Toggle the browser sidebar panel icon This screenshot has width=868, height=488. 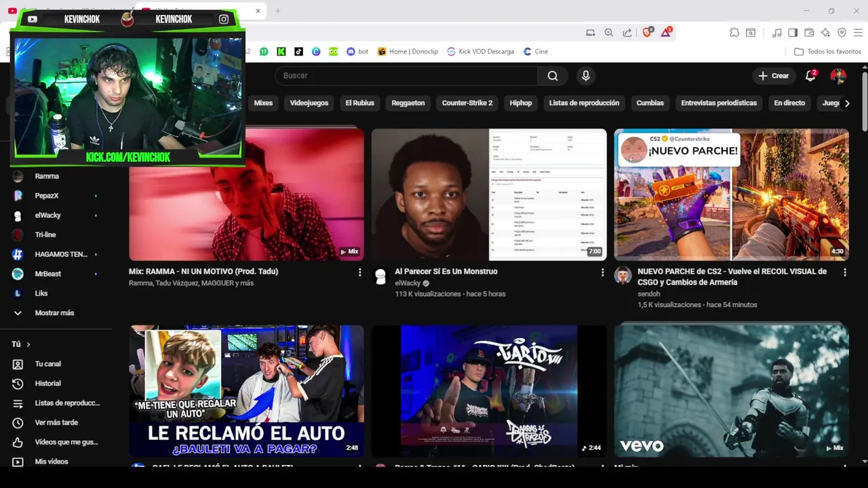[x=793, y=33]
